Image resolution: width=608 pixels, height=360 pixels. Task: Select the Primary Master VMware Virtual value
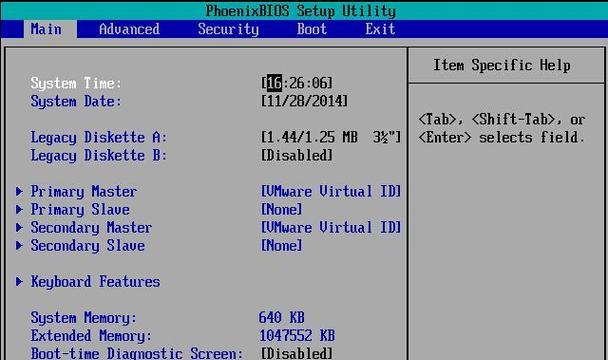tap(331, 191)
